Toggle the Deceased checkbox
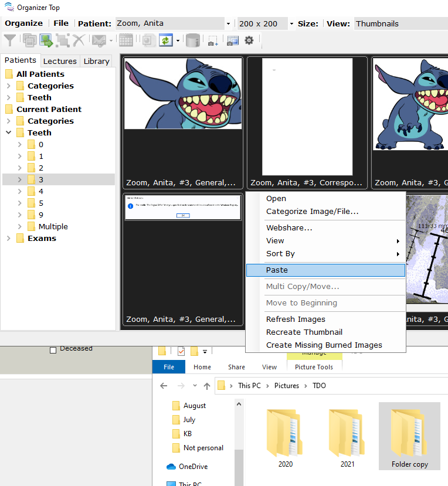Screen dimensions: 448x486 pyautogui.click(x=53, y=350)
